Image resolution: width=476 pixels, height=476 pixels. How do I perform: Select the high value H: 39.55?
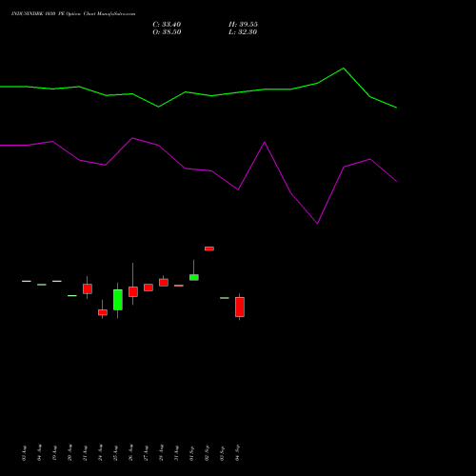[x=243, y=25]
